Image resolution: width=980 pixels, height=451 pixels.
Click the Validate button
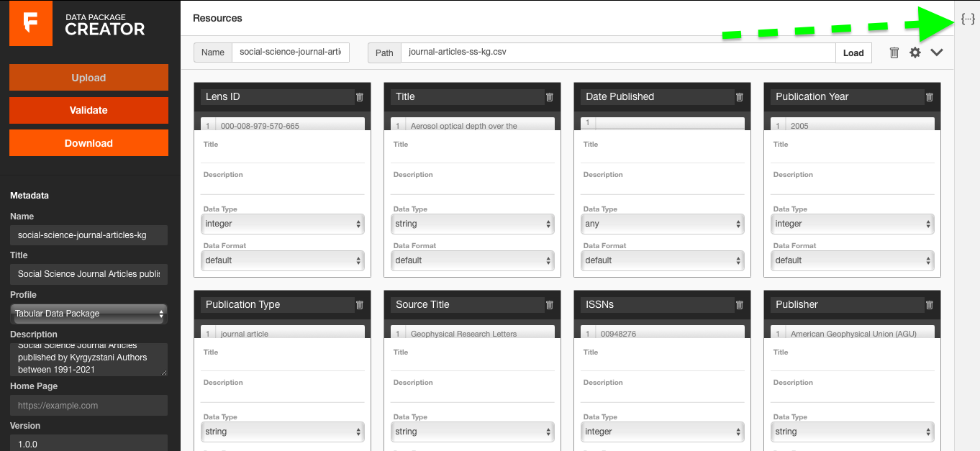[89, 110]
